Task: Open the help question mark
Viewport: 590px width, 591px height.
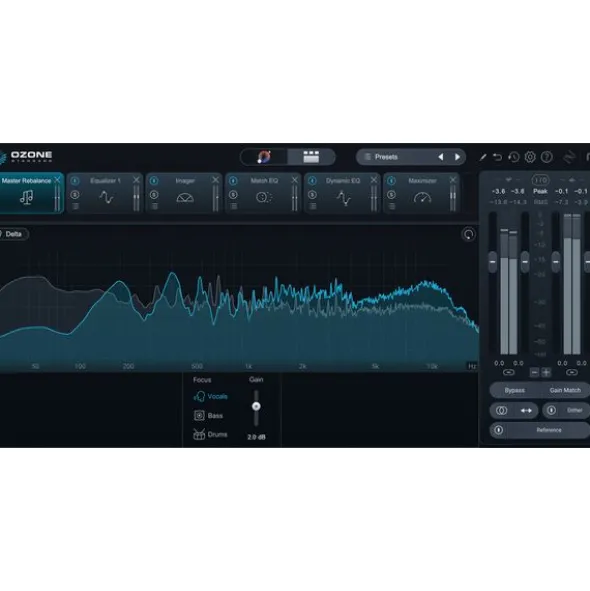Action: click(547, 157)
